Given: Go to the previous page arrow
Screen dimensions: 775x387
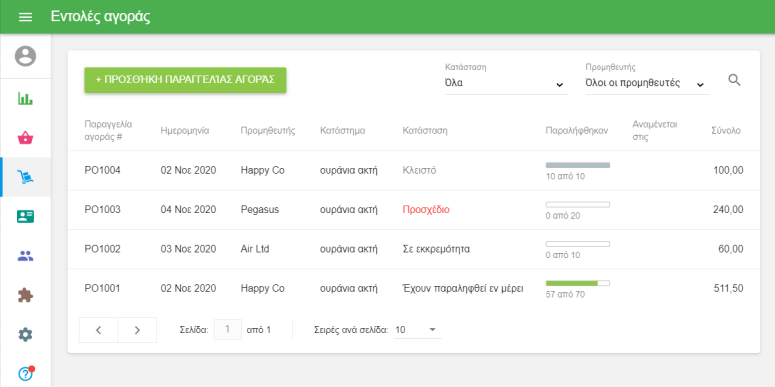Looking at the screenshot, I should 98,330.
